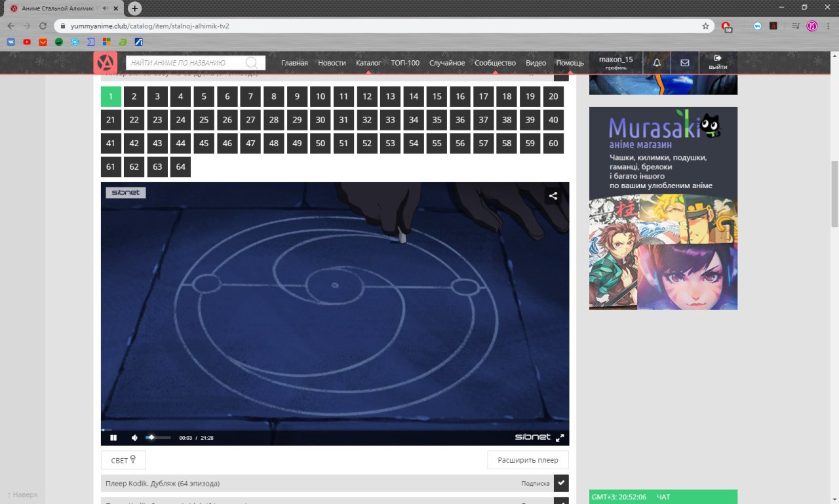Select episode 47

coord(250,144)
